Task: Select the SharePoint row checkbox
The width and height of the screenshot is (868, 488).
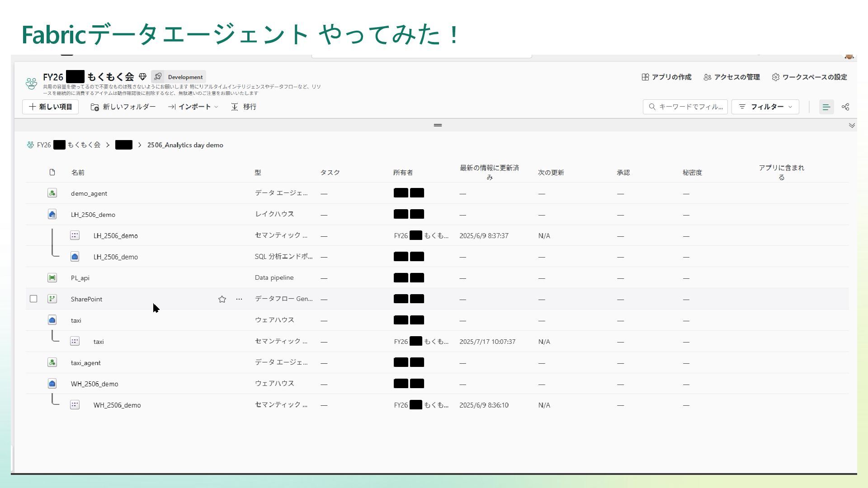Action: click(33, 299)
